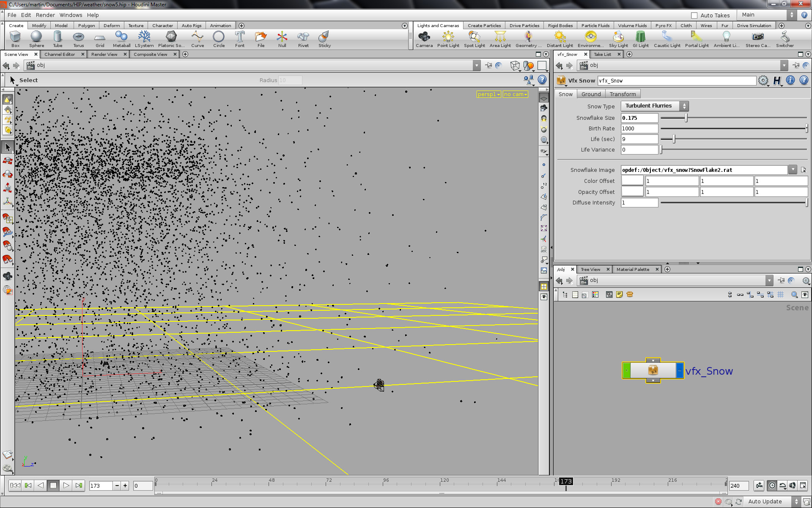This screenshot has height=508, width=812.
Task: Open the Font shelf tool
Action: [x=240, y=39]
